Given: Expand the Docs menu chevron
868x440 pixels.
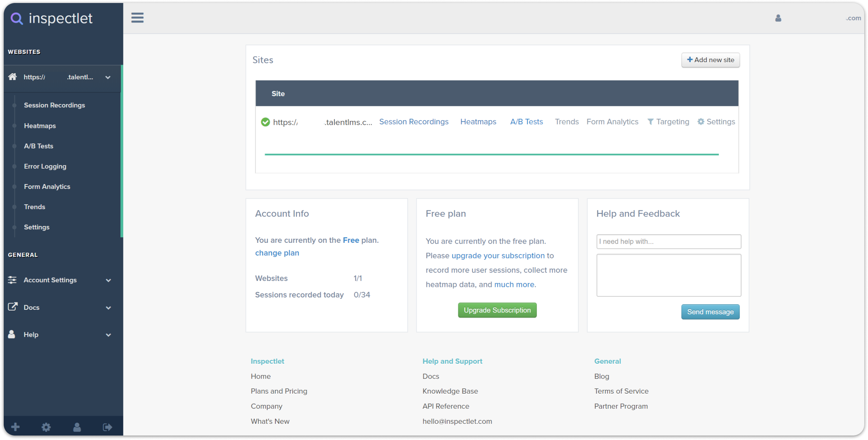Looking at the screenshot, I should click(x=109, y=308).
